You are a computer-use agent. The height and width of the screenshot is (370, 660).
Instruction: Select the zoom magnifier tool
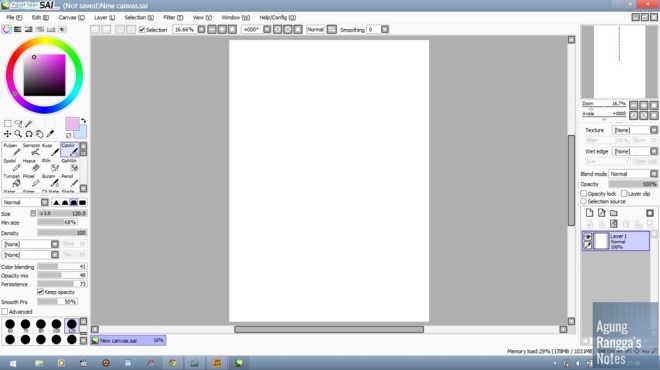(x=18, y=134)
